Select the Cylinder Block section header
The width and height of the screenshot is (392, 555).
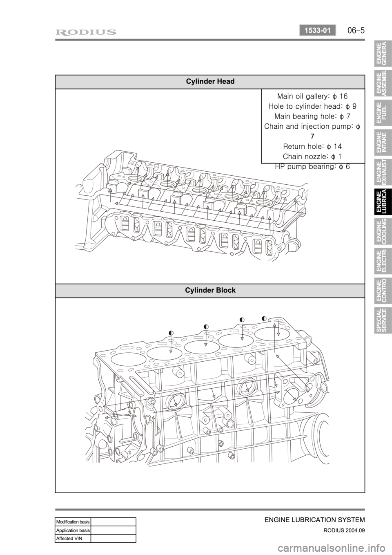[210, 290]
